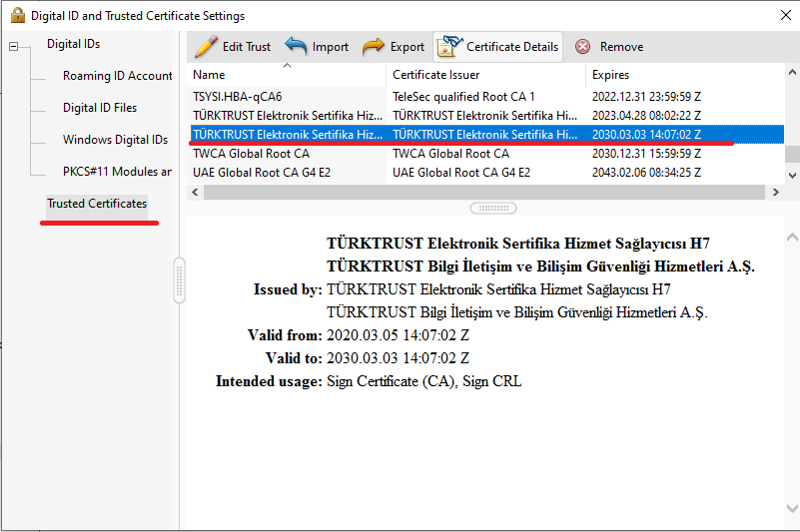The width and height of the screenshot is (800, 532).
Task: Click the Export label
Action: click(407, 47)
